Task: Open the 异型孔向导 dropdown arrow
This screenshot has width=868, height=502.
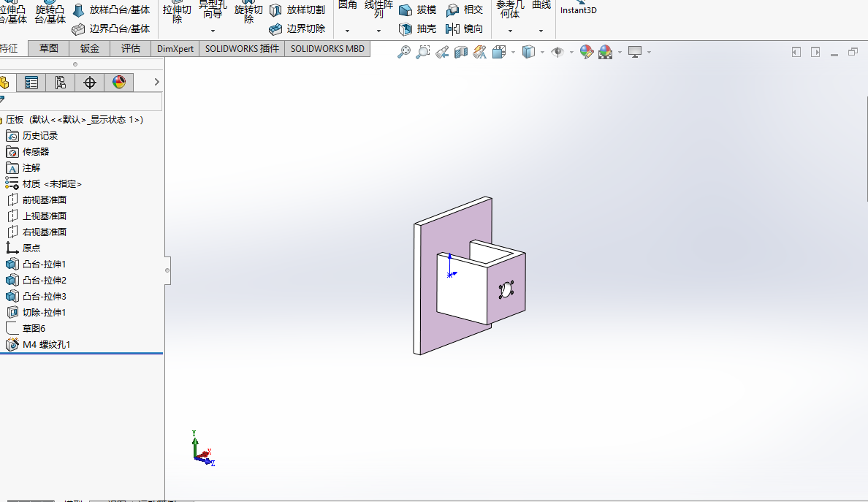Action: click(213, 31)
